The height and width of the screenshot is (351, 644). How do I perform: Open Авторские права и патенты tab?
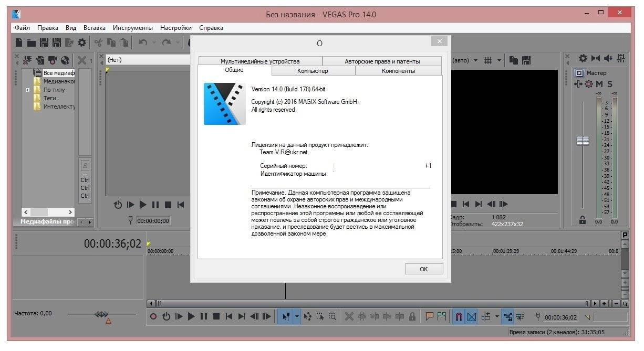tap(382, 61)
